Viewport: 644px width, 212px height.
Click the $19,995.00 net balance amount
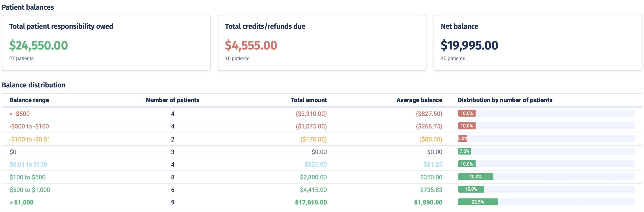click(469, 45)
